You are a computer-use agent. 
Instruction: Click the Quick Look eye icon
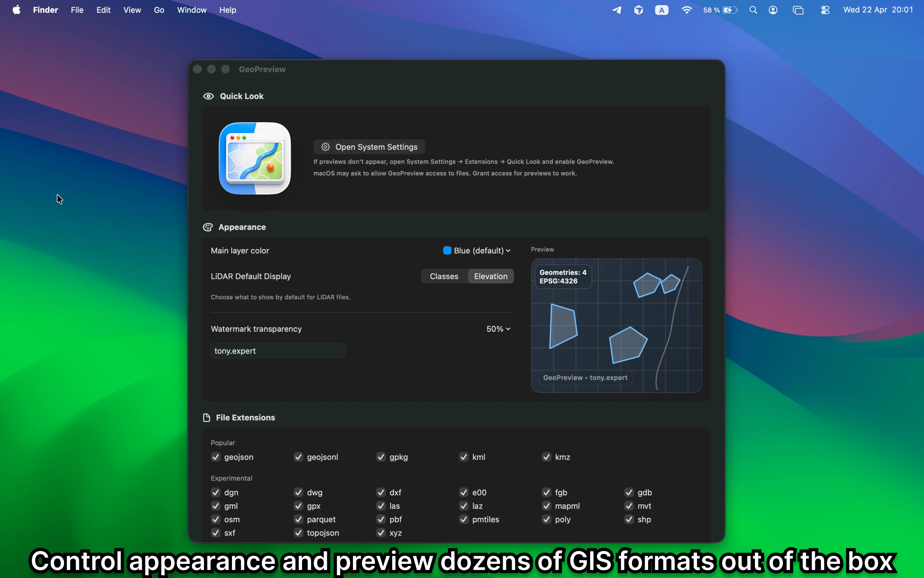(x=209, y=96)
